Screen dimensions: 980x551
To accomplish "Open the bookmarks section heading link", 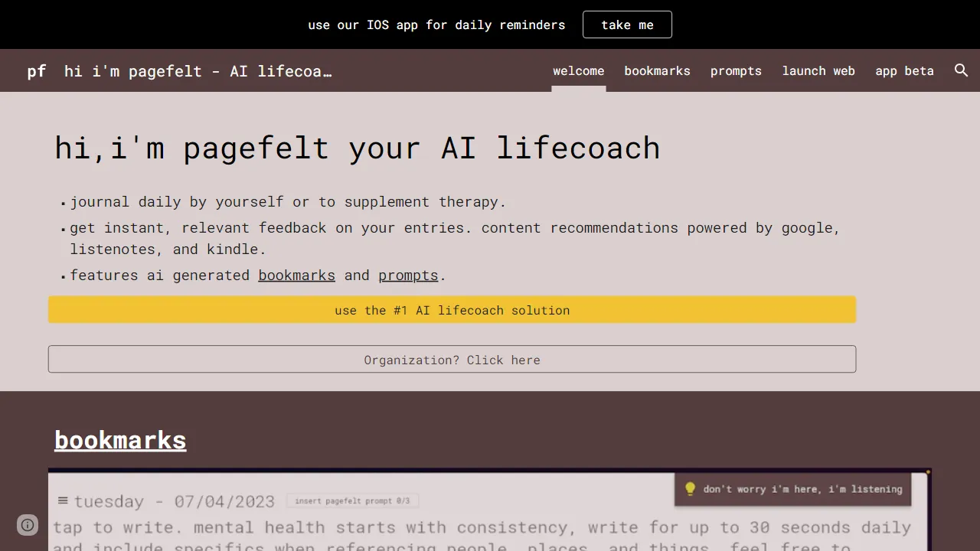I will coord(120,440).
